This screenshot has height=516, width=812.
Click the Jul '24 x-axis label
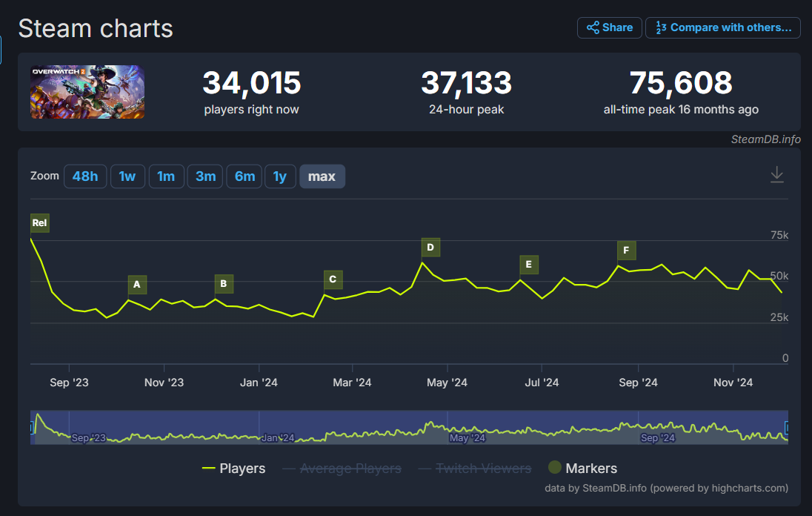point(542,383)
